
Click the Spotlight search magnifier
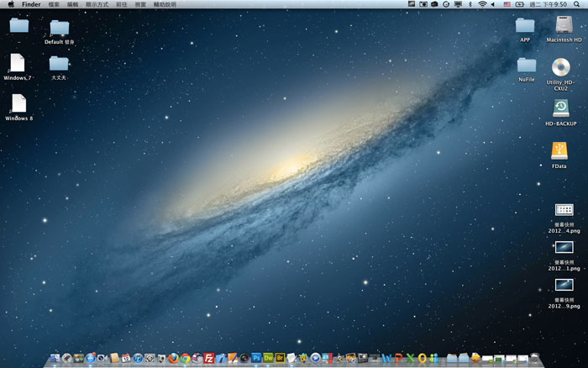(576, 4)
